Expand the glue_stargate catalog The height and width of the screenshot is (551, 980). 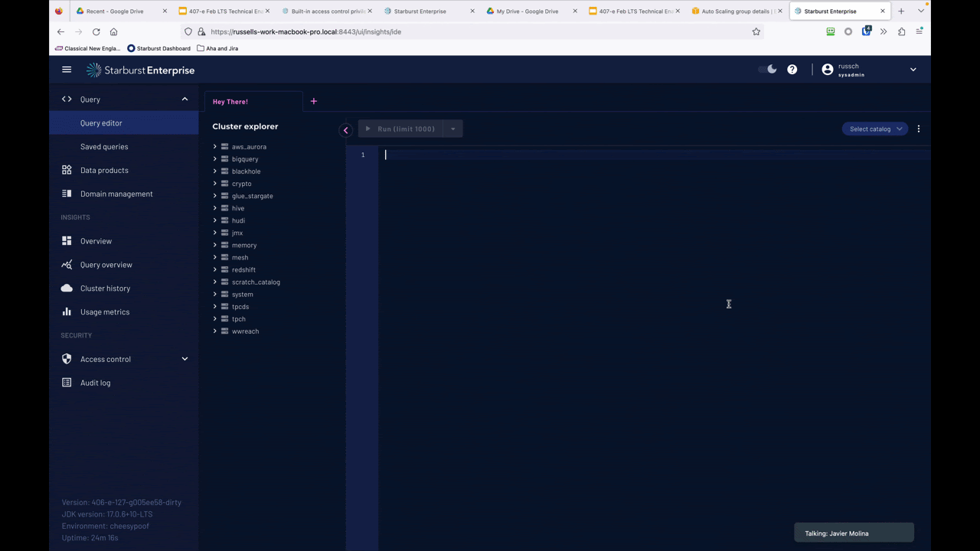[x=215, y=196]
